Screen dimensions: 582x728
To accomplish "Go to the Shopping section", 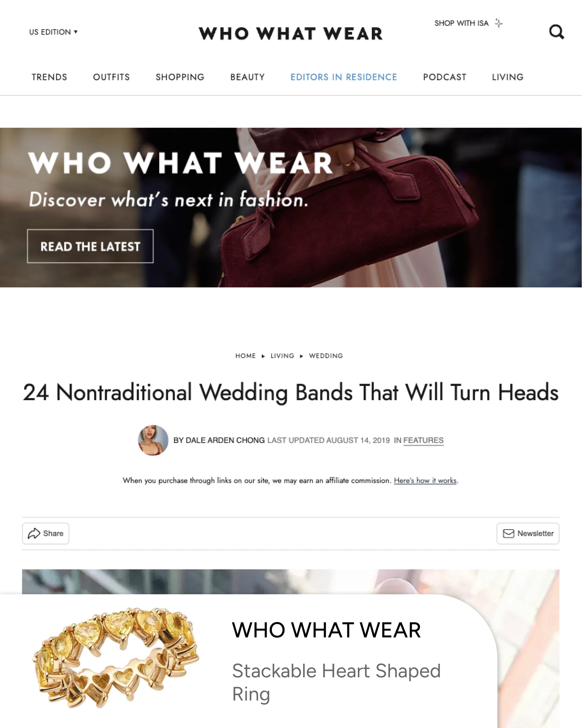I will (180, 77).
